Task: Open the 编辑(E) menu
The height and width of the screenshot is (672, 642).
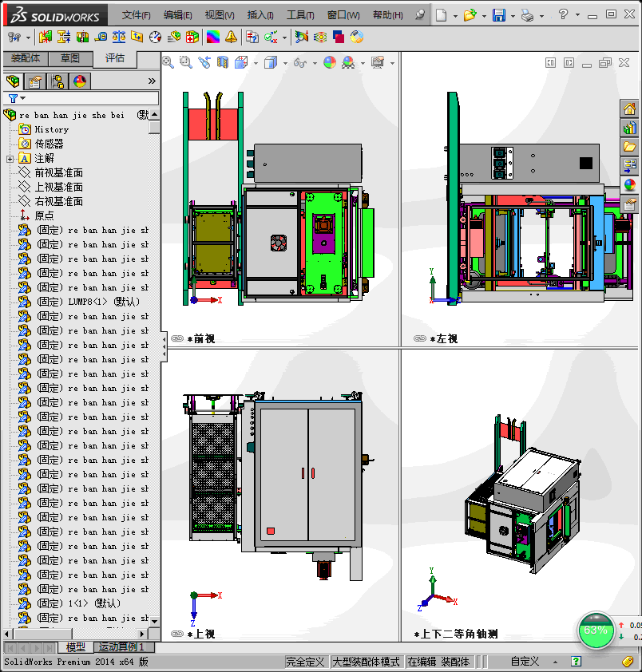Action: click(x=177, y=15)
